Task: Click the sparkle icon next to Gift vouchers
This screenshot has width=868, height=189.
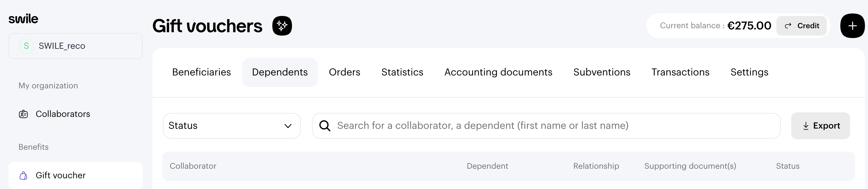Action: coord(282,25)
